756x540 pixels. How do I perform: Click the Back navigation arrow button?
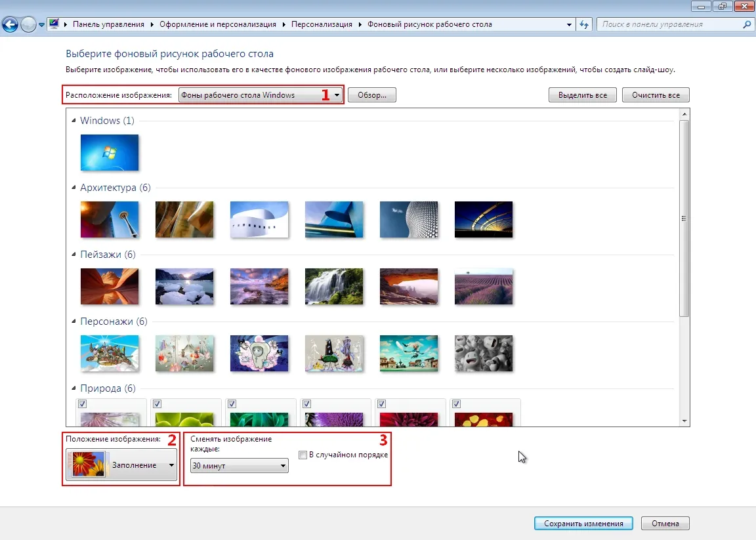[x=10, y=24]
